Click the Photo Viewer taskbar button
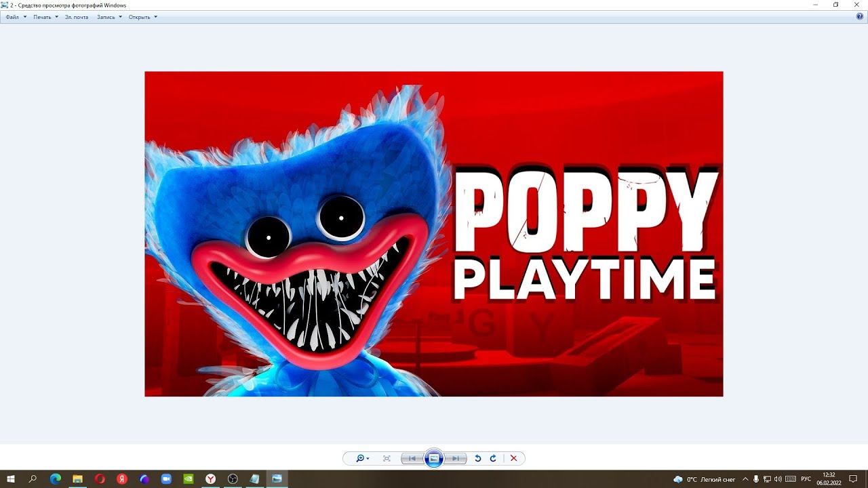Screen dimensions: 868x488 click(x=277, y=479)
